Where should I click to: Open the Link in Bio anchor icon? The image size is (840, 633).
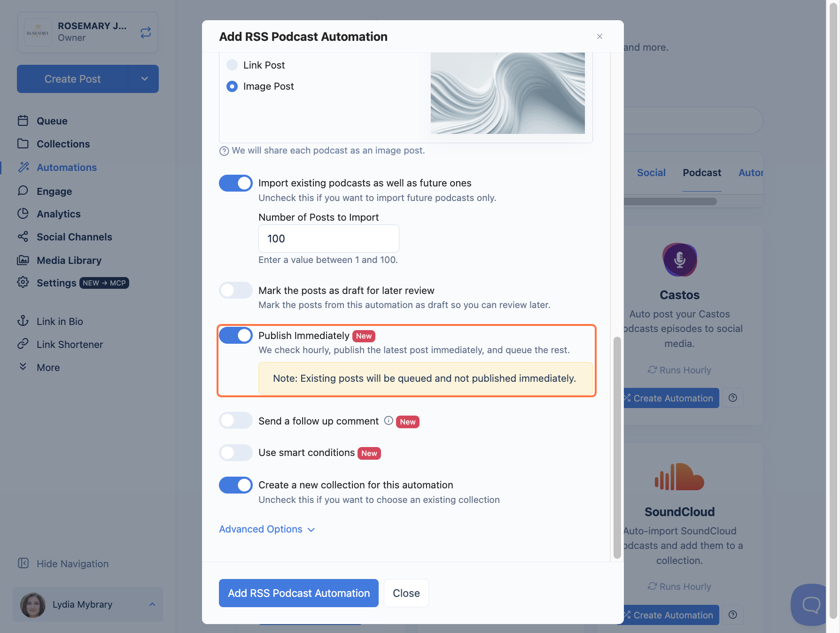[x=23, y=321]
